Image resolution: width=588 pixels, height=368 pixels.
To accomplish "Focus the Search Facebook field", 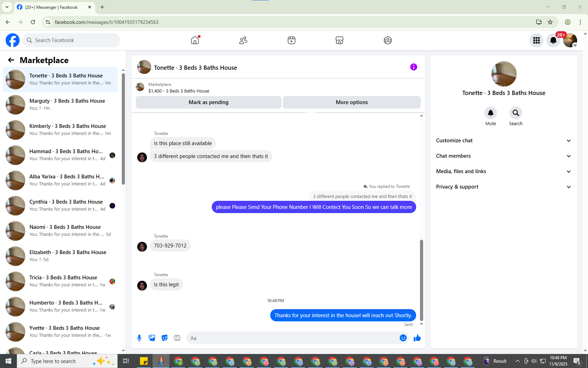I will [x=71, y=40].
